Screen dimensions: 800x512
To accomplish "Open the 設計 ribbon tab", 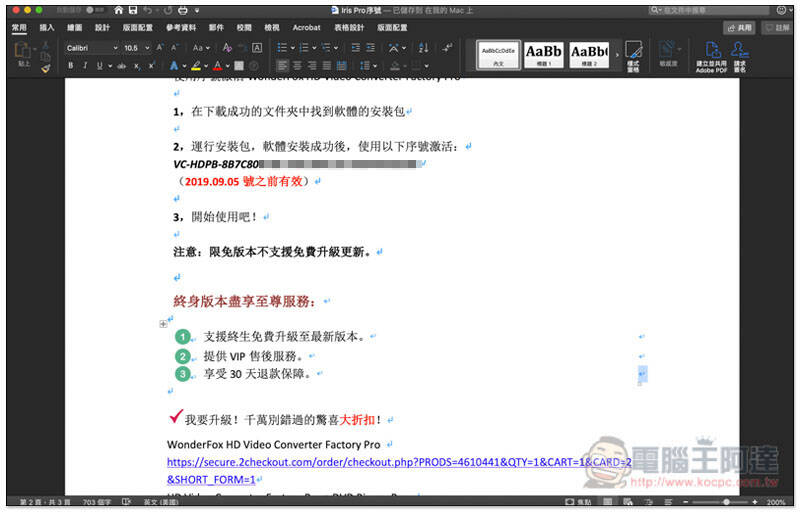I will click(x=102, y=28).
